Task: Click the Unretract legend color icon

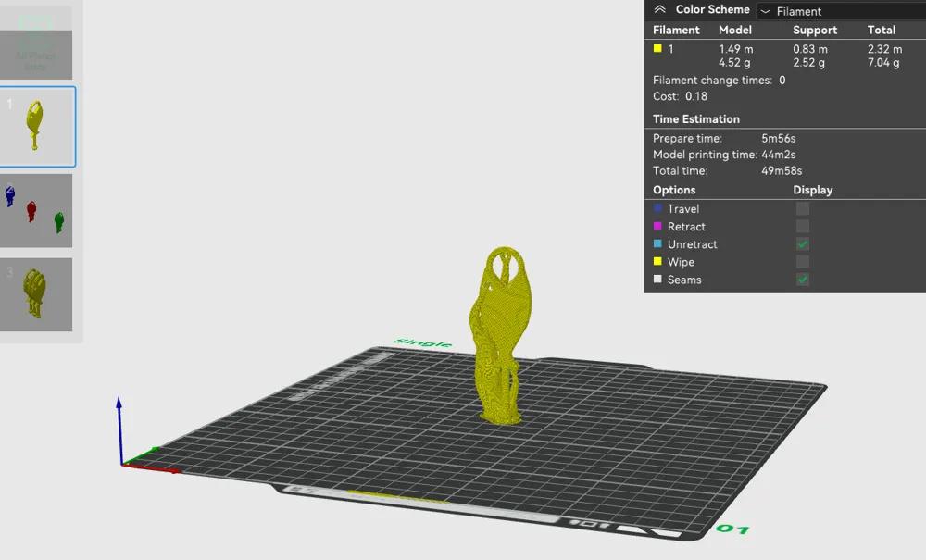Action: (657, 243)
